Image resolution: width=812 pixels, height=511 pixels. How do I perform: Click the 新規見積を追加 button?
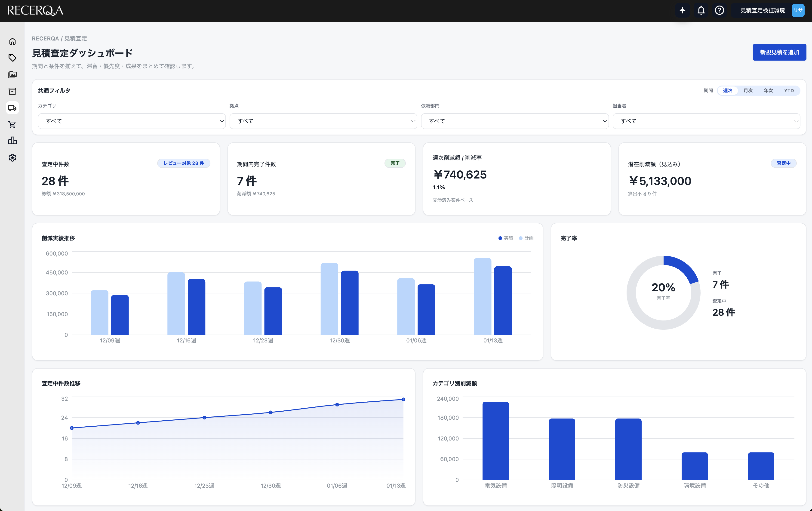click(x=779, y=52)
